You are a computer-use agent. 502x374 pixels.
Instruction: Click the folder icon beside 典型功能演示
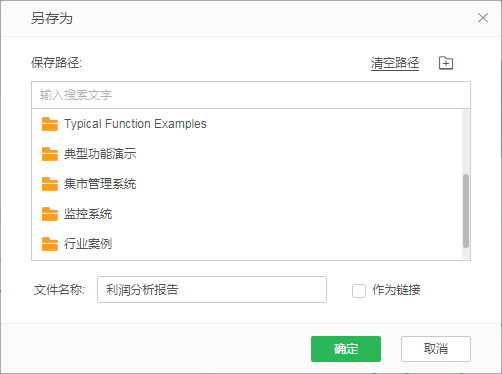(x=50, y=154)
